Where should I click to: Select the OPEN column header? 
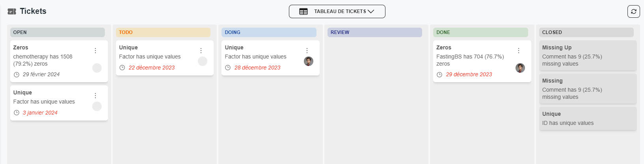pyautogui.click(x=58, y=32)
